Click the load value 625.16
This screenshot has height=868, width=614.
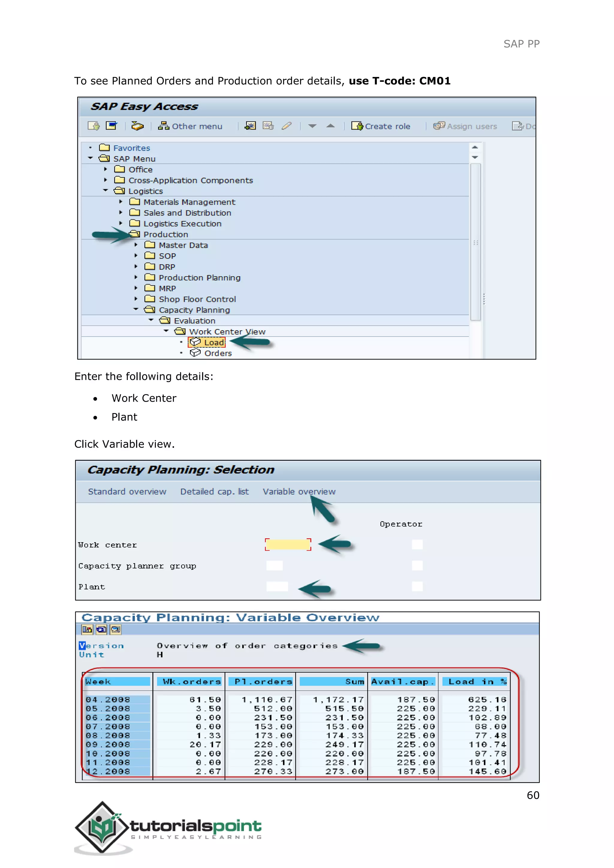click(487, 700)
